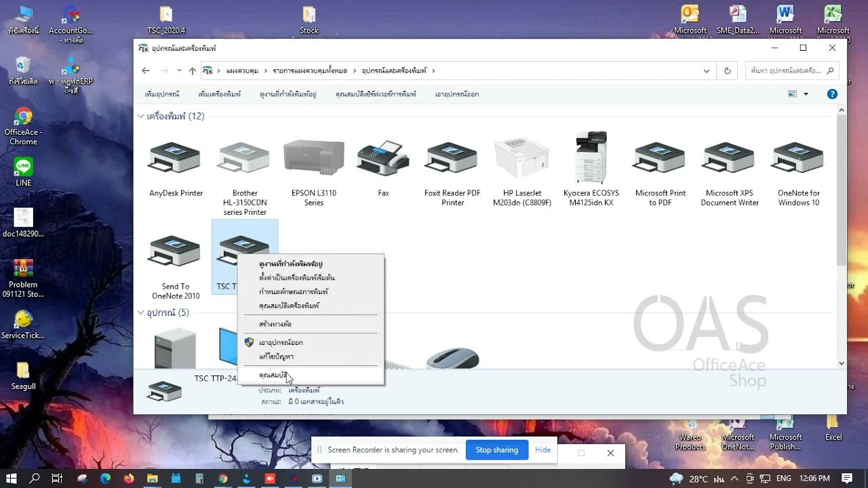Click 'คุณสมบัติเซิร์ฟเวอร์การพิมพ์' toolbar command

(376, 94)
